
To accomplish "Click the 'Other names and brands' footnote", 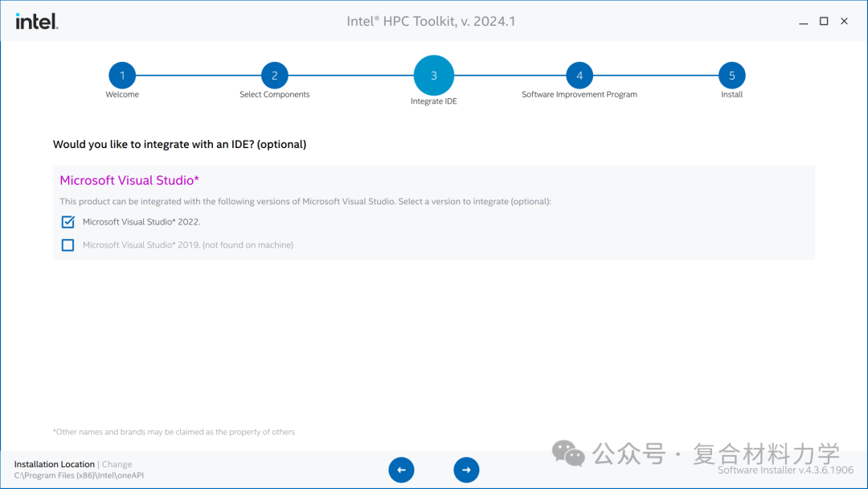I will pyautogui.click(x=174, y=432).
